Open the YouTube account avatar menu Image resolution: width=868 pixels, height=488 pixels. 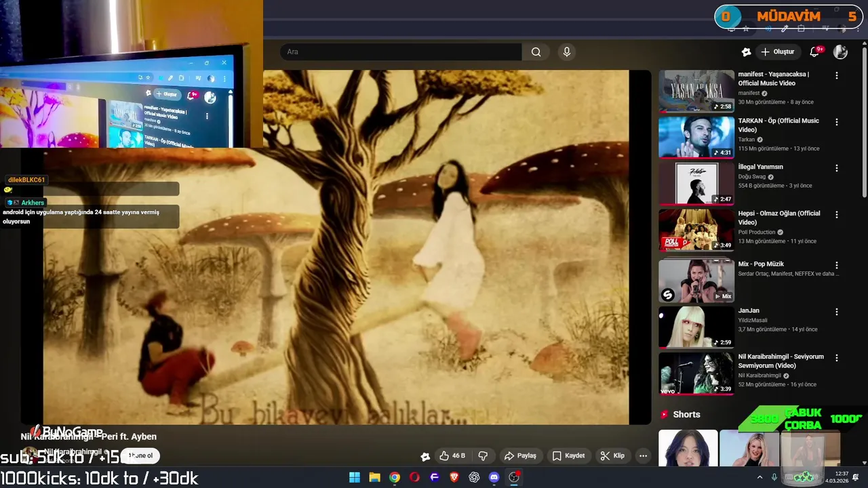(x=840, y=52)
